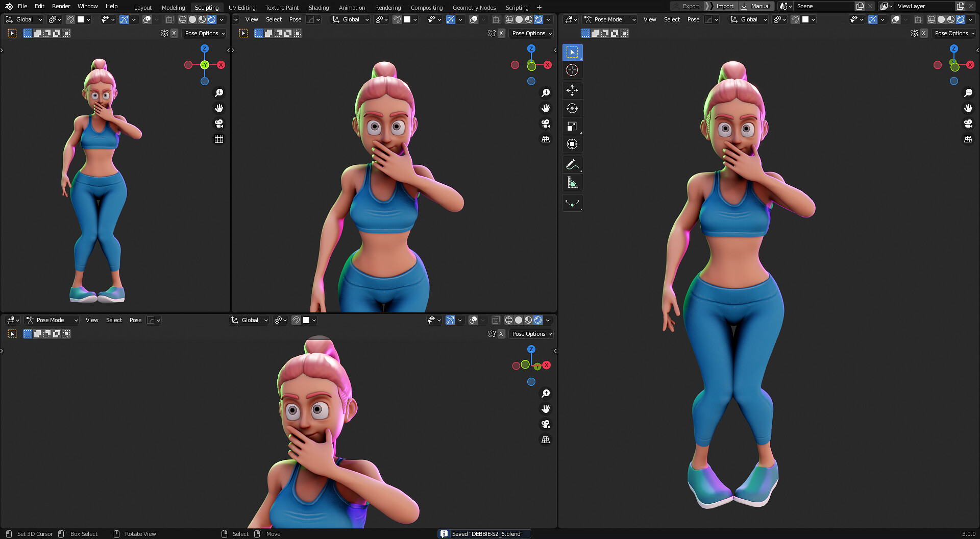
Task: Click the Import button
Action: tap(724, 6)
